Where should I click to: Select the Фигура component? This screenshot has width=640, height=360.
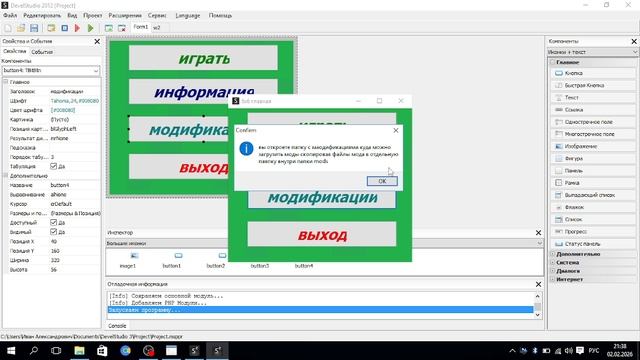coord(592,158)
